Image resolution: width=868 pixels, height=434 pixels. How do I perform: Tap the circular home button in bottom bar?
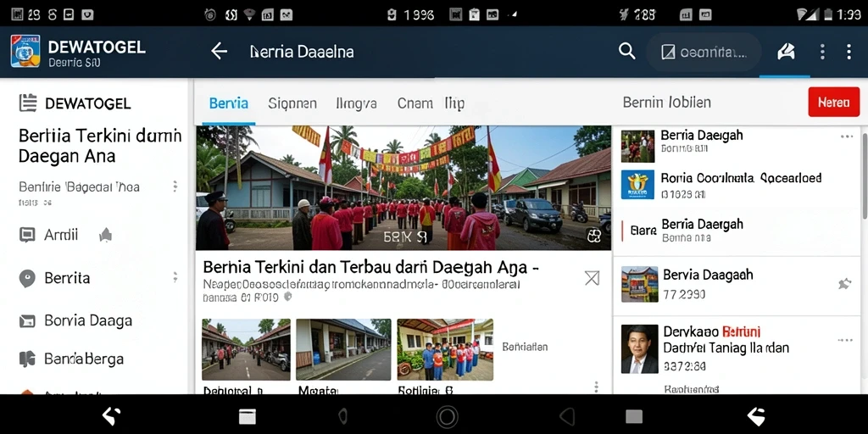[448, 416]
